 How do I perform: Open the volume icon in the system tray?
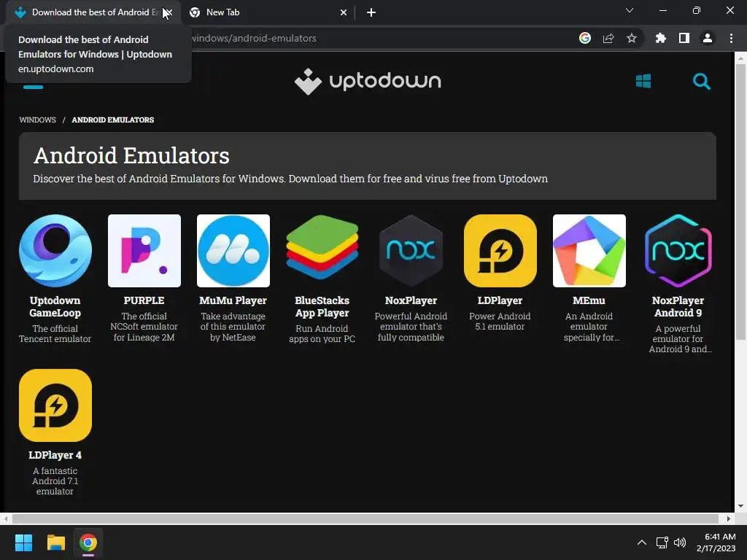[681, 542]
